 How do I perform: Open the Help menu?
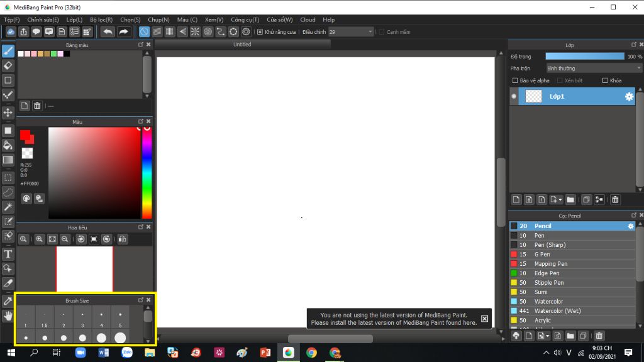point(328,19)
